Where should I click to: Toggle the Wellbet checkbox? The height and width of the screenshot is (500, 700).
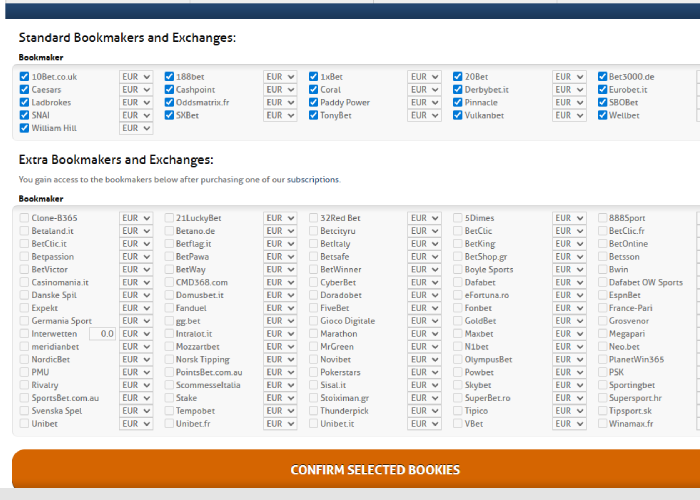point(602,115)
